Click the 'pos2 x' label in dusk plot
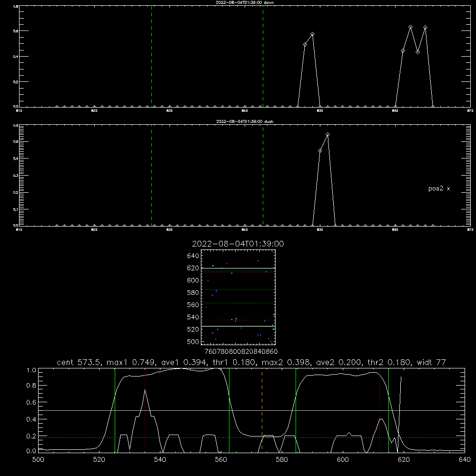This screenshot has width=476, height=476. [439, 188]
